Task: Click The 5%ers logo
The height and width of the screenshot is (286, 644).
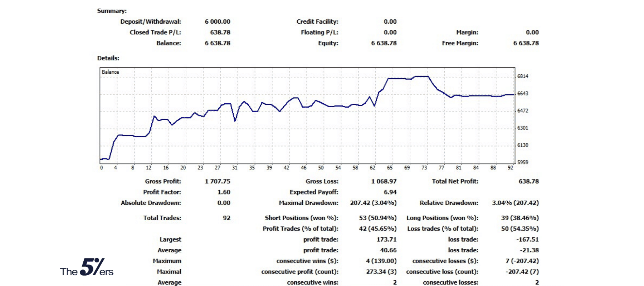Action: point(87,268)
